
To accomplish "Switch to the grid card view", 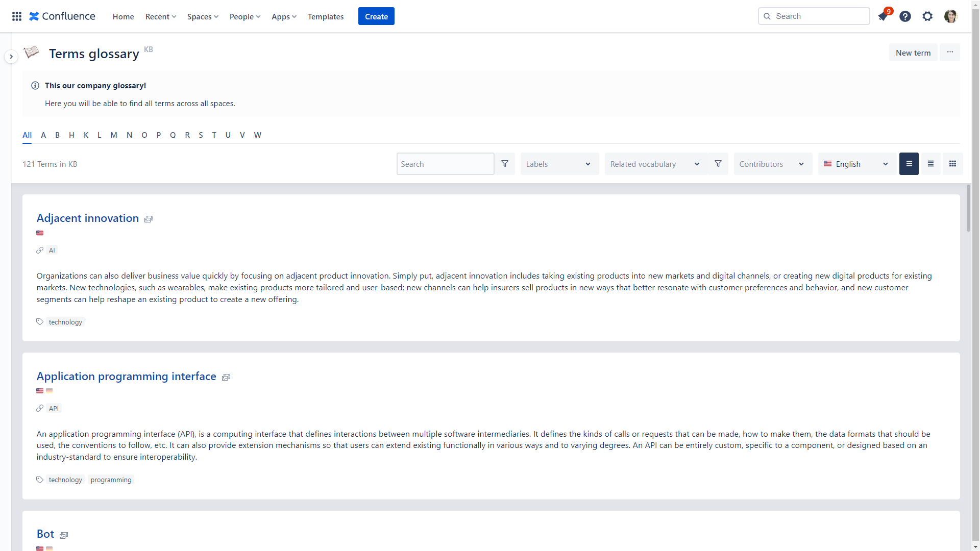I will (x=952, y=164).
